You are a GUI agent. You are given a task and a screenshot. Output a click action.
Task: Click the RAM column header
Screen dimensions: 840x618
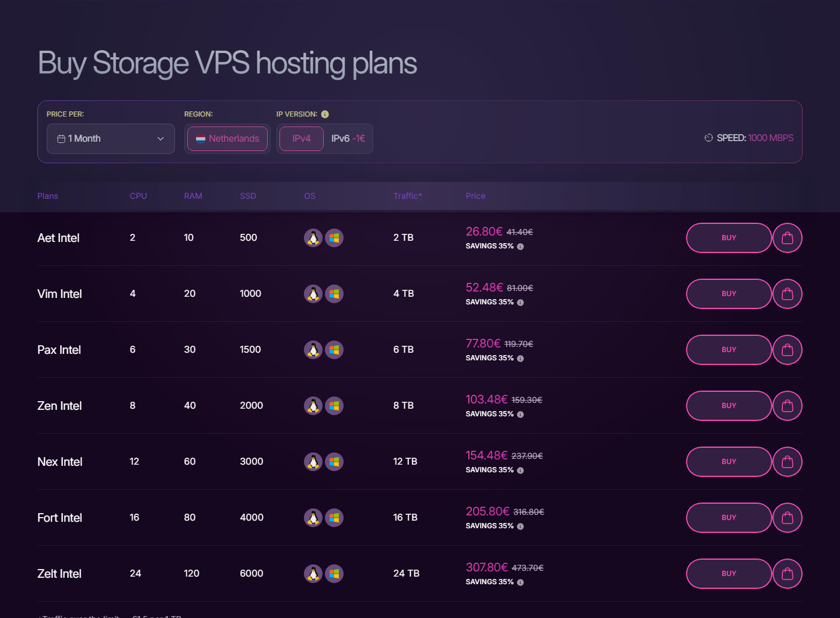click(193, 196)
